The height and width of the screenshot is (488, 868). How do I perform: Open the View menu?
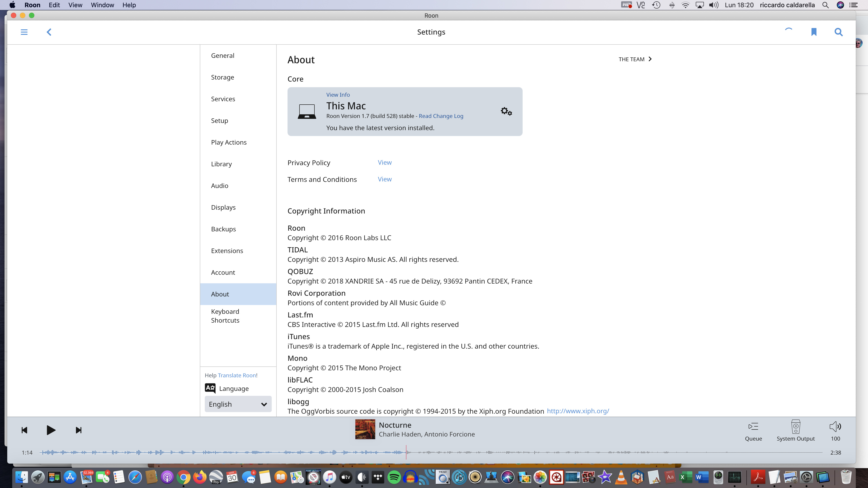point(75,5)
